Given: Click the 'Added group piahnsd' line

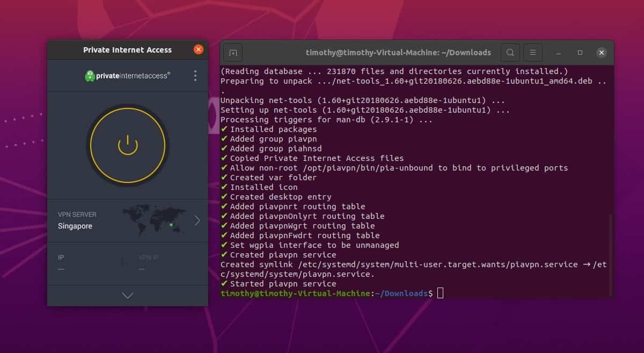Looking at the screenshot, I should 271,148.
